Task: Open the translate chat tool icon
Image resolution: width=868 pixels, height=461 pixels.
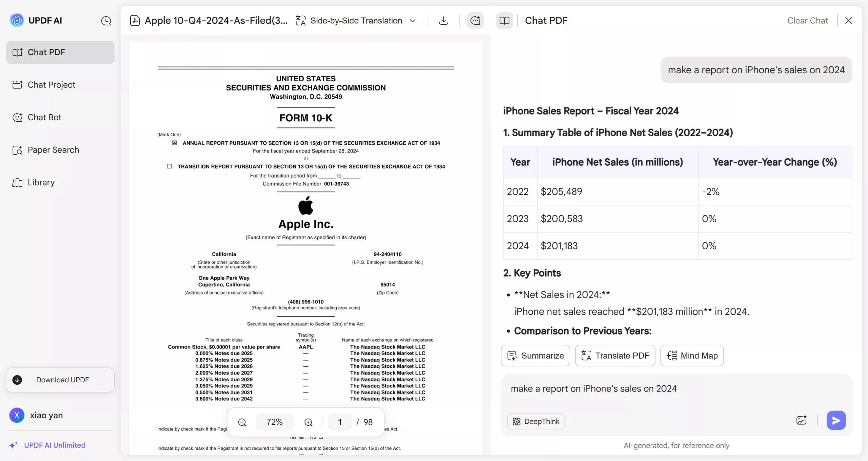Action: pos(475,20)
